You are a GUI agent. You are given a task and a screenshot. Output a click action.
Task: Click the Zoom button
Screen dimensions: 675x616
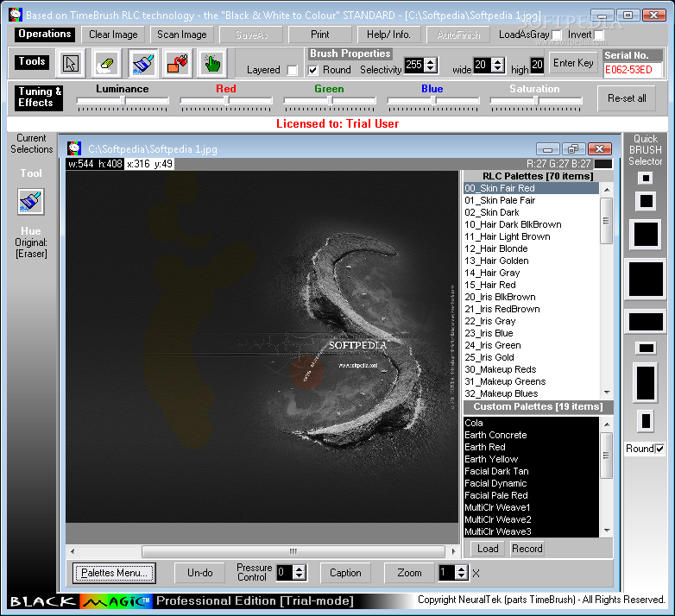[x=409, y=573]
